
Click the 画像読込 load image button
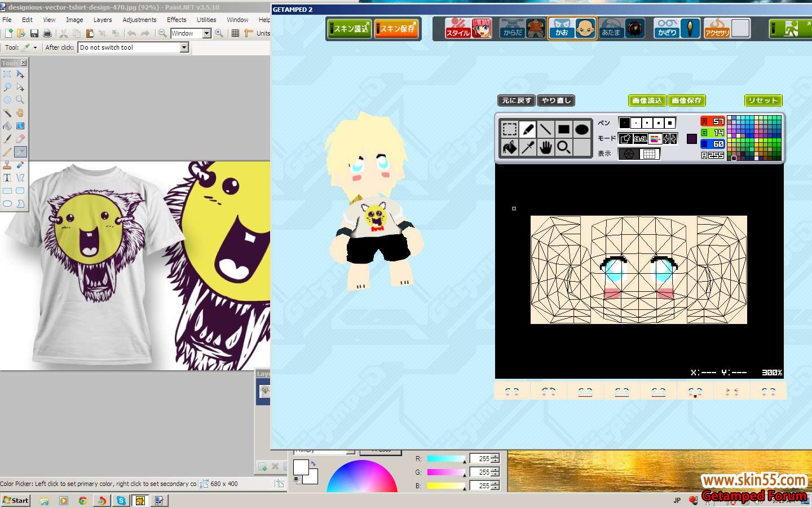pyautogui.click(x=647, y=100)
